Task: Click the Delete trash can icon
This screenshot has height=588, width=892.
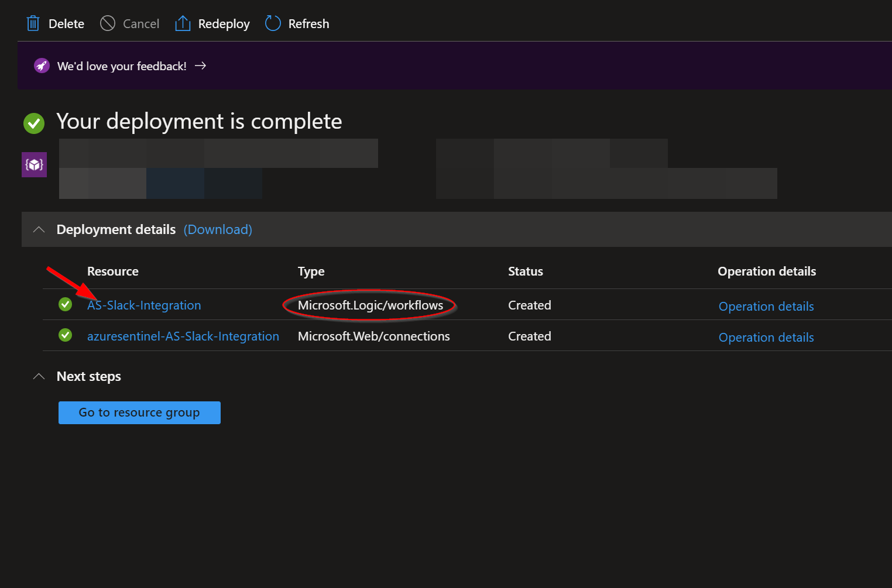Action: point(33,23)
